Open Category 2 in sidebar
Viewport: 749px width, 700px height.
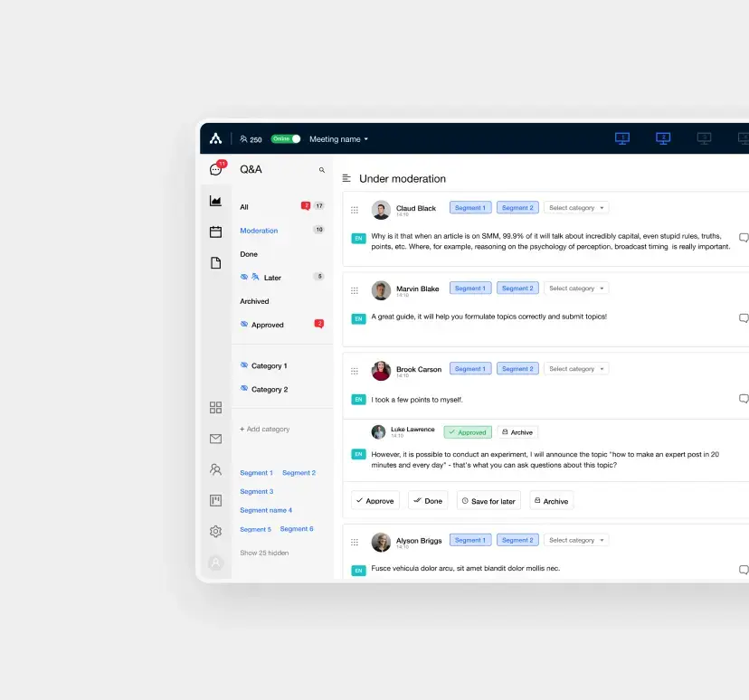pyautogui.click(x=270, y=389)
